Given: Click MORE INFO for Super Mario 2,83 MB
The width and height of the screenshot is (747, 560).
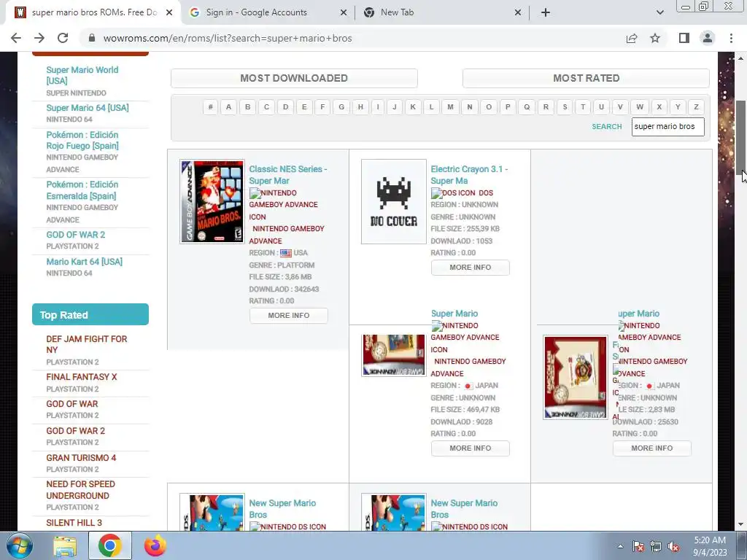Looking at the screenshot, I should click(651, 448).
